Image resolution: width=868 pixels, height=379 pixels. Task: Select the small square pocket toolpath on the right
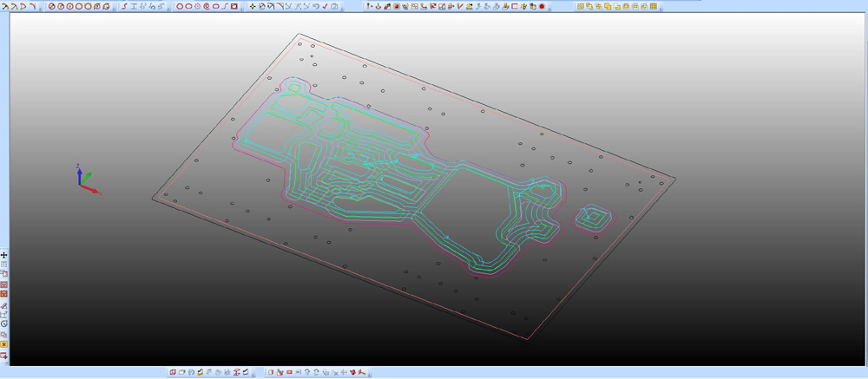(595, 217)
